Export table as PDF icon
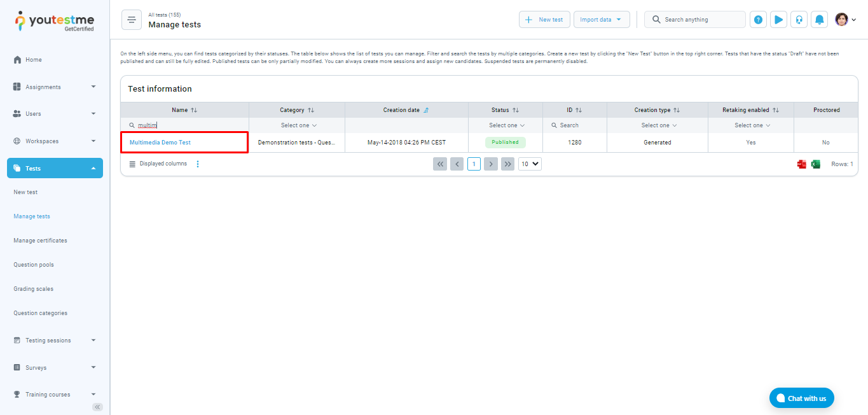Viewport: 868px width, 415px height. click(x=802, y=164)
